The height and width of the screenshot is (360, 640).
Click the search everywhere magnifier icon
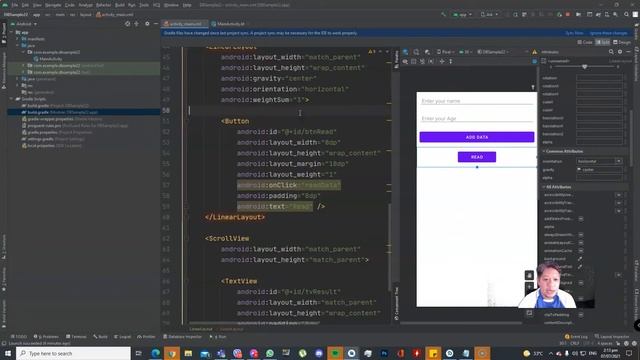(627, 15)
